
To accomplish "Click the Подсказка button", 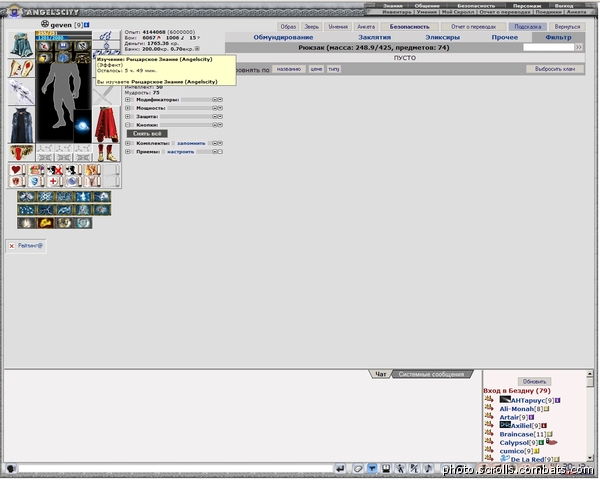I will coord(528,27).
